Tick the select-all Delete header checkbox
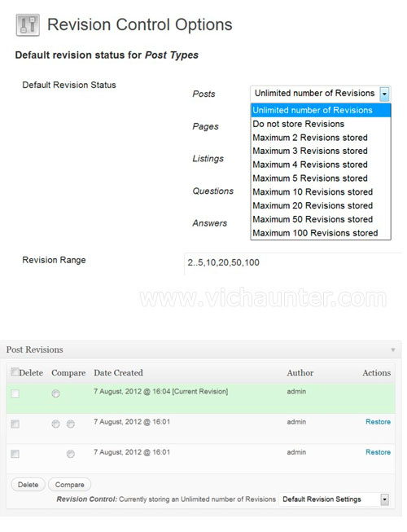Viewport: 407px width, 532px height. pyautogui.click(x=15, y=372)
